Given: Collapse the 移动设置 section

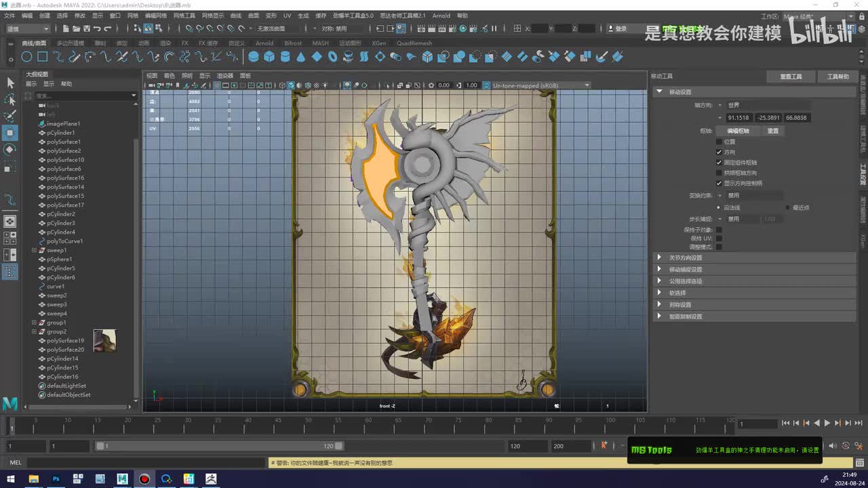Looking at the screenshot, I should point(659,91).
